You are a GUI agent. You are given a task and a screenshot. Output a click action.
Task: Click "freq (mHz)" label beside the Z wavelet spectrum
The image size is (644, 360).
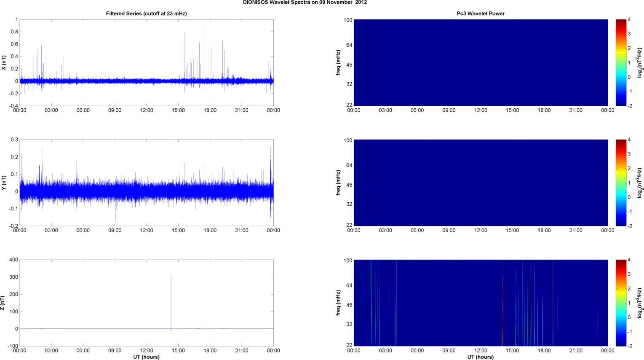[338, 303]
